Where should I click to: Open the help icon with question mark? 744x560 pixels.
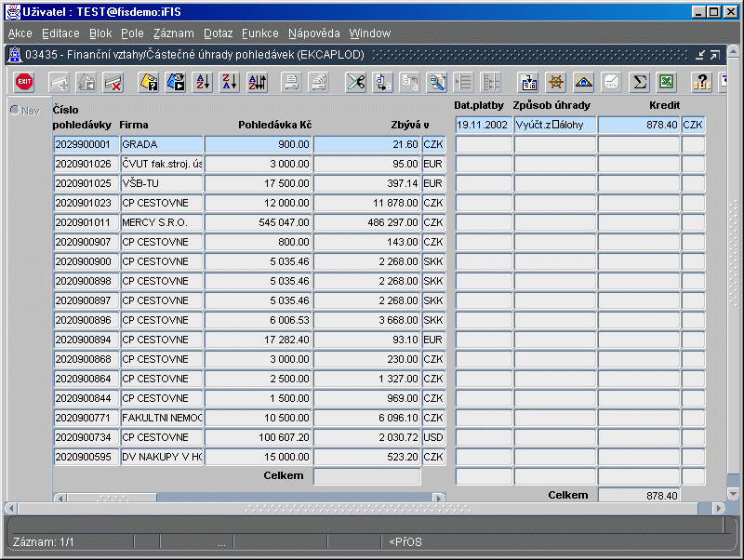pos(703,82)
